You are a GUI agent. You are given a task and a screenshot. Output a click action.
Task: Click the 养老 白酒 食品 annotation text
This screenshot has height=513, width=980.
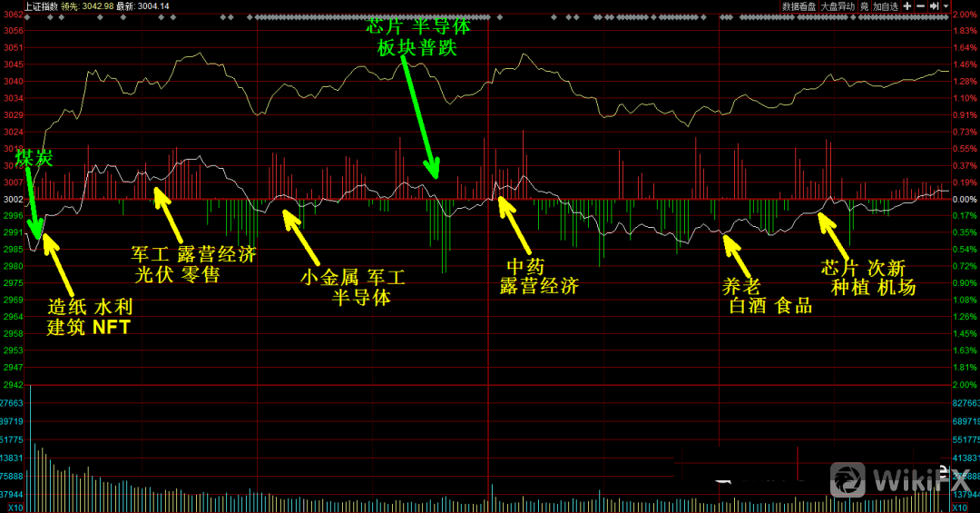click(767, 297)
